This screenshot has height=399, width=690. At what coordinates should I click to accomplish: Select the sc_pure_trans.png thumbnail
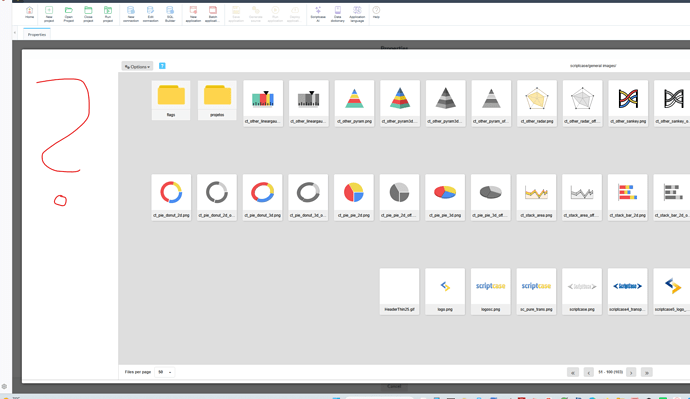[536, 292]
